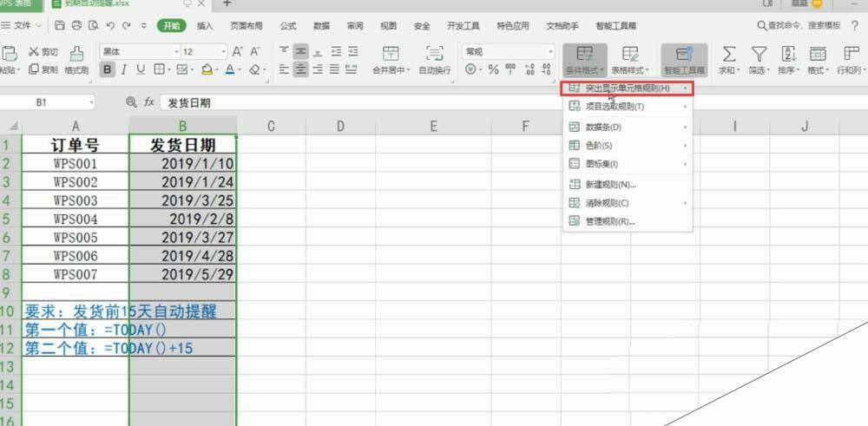Click the search commands box 查找命令
Image resolution: width=868 pixels, height=426 pixels.
coord(799,26)
